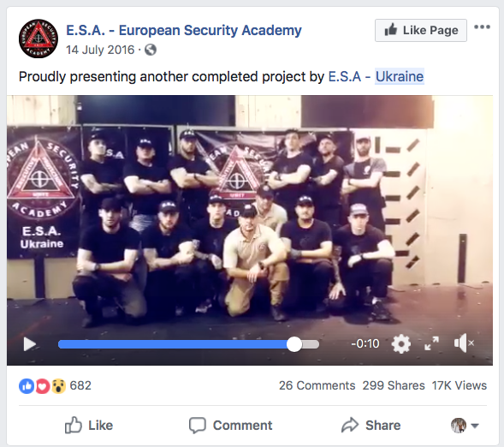Click the video progress scrubber handle
Screen dimensions: 504x447
click(294, 344)
